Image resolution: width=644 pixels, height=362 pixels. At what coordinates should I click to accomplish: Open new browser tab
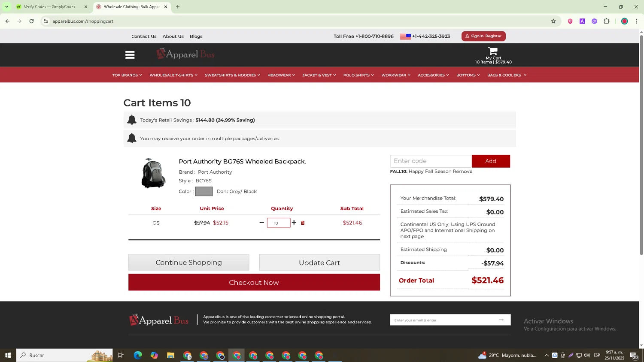(178, 7)
